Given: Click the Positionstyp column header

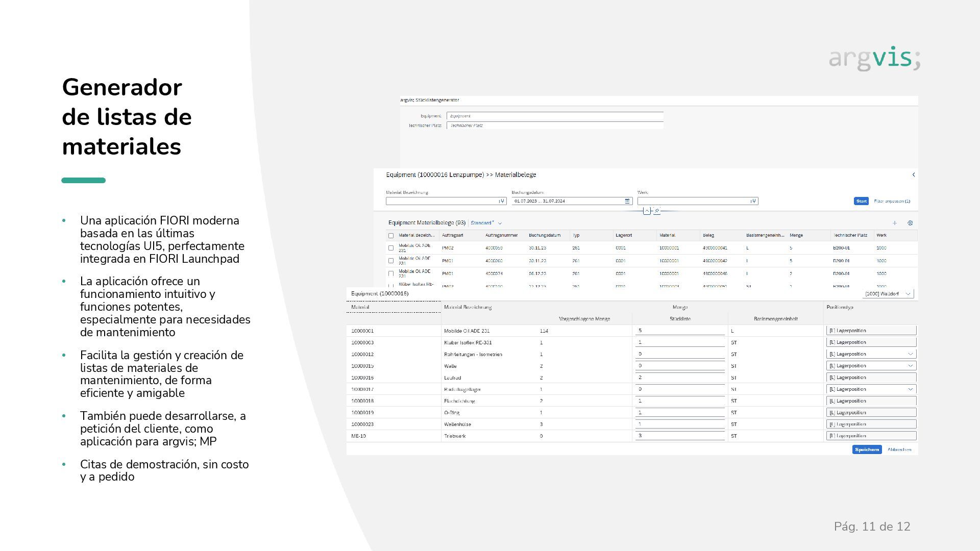Looking at the screenshot, I should tap(840, 307).
